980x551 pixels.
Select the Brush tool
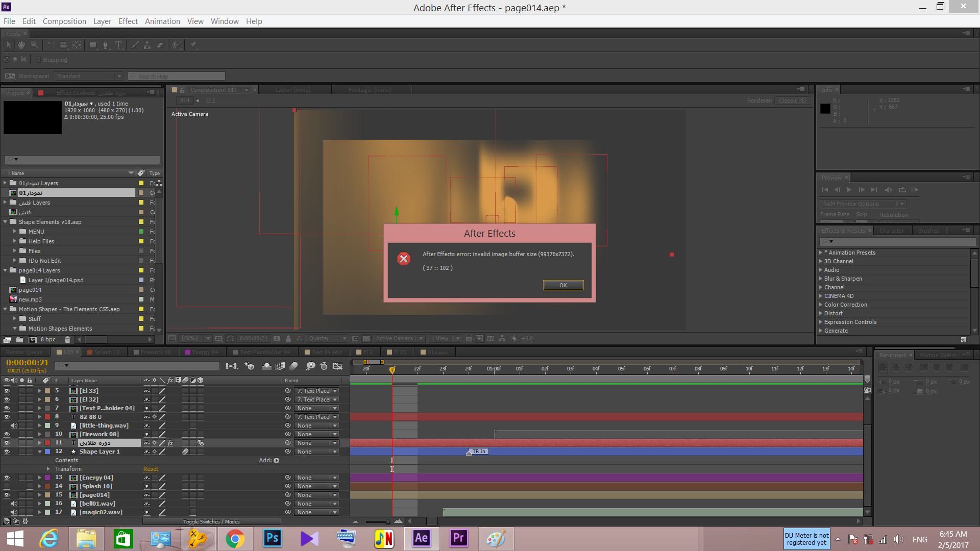point(135,45)
